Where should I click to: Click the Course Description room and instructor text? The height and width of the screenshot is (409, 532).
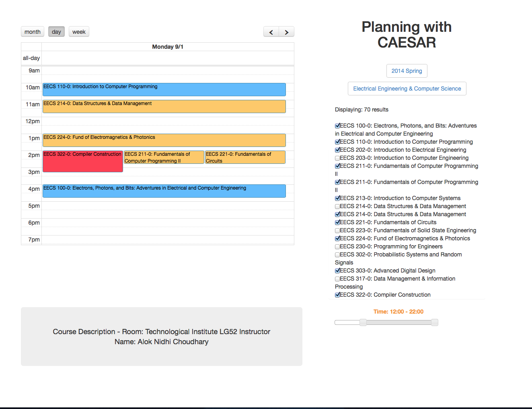tap(162, 337)
